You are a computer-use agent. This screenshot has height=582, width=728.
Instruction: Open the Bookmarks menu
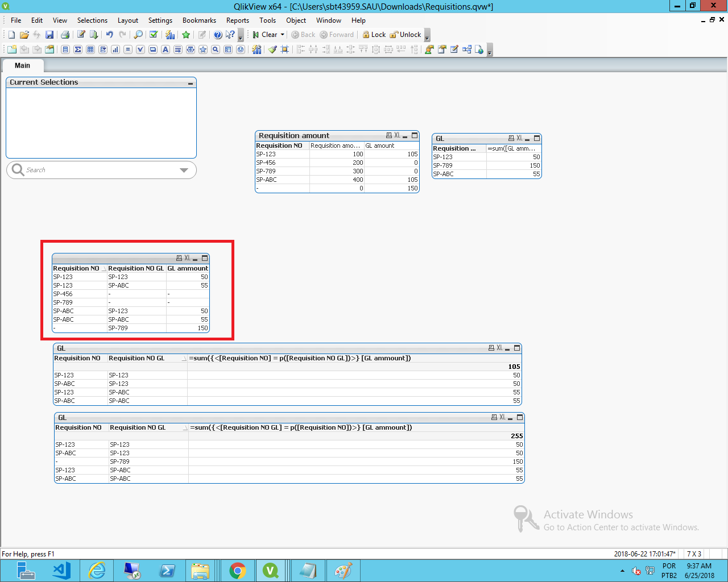pyautogui.click(x=199, y=20)
